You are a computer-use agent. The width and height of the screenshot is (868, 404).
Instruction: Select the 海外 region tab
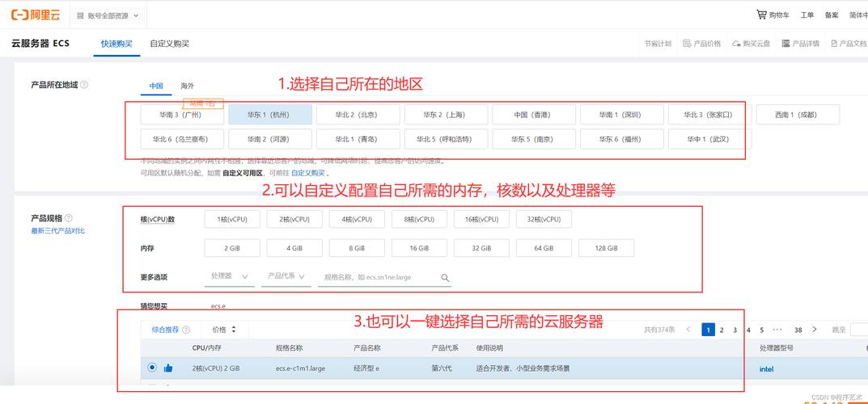coord(187,86)
